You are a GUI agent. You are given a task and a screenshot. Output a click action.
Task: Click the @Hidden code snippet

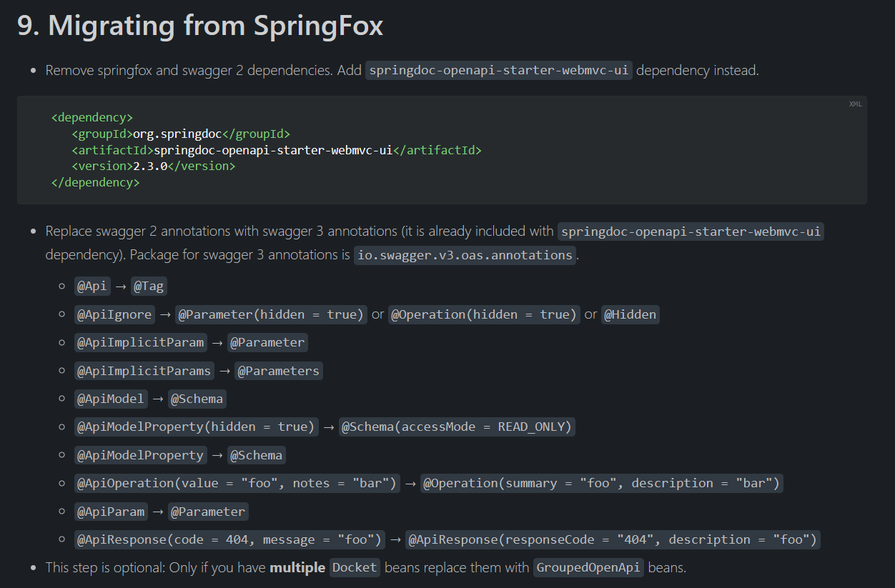click(x=630, y=314)
